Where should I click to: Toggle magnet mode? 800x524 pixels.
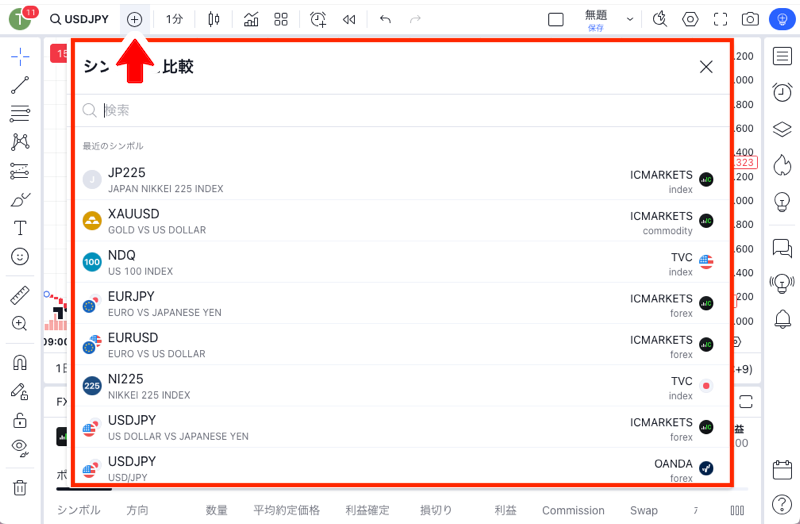click(x=20, y=363)
